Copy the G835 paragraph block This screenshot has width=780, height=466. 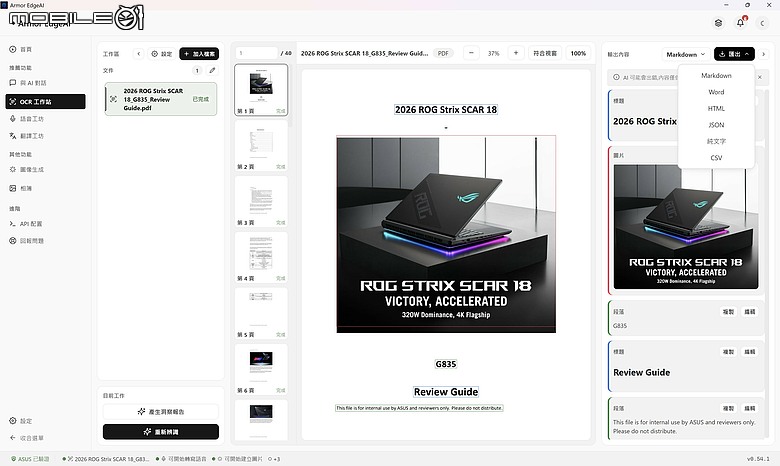tap(728, 312)
